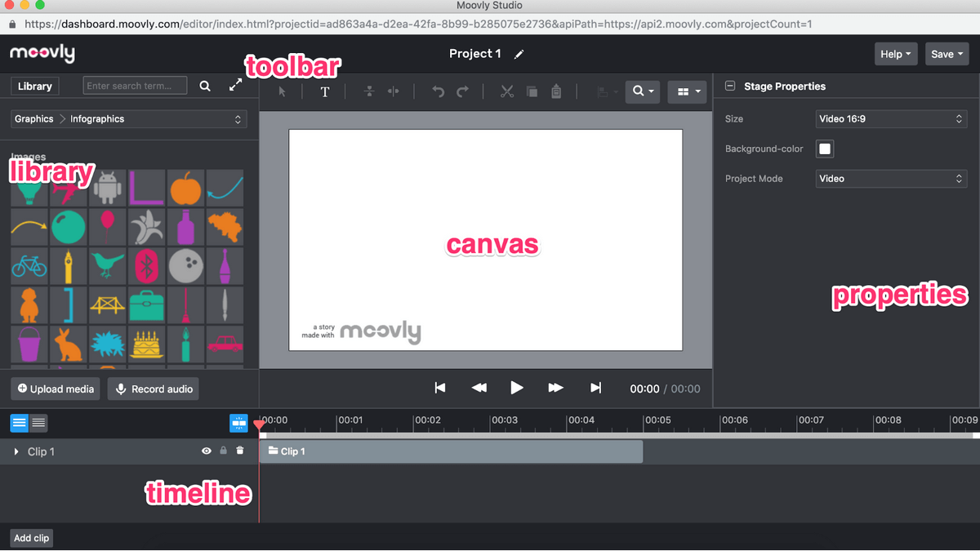980x551 pixels.
Task: Click the copy icon in toolbar
Action: point(532,91)
